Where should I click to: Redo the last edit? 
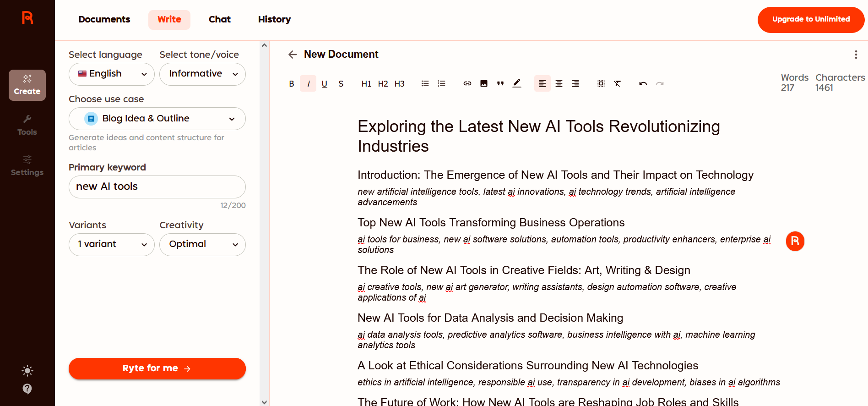tap(660, 84)
